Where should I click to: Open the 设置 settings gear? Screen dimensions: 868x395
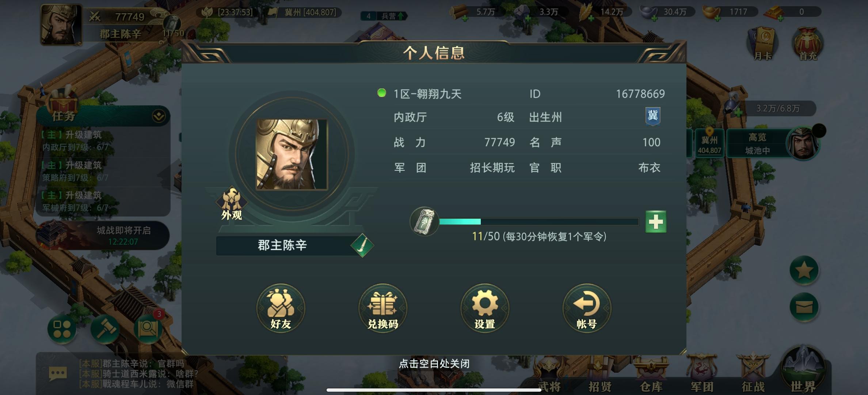[x=484, y=308]
